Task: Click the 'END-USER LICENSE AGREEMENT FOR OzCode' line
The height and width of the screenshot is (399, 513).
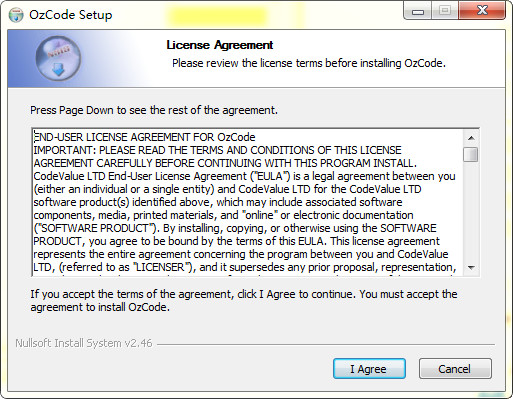Action: pyautogui.click(x=145, y=137)
